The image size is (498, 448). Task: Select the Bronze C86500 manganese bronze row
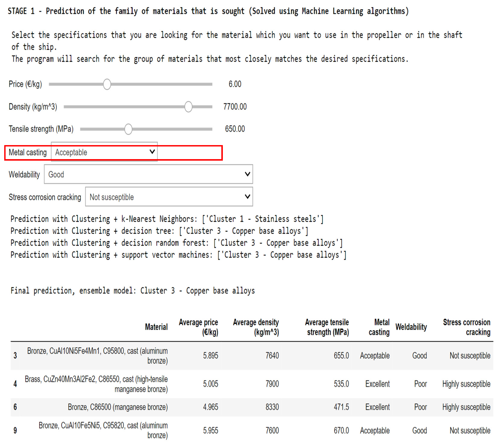tap(118, 407)
